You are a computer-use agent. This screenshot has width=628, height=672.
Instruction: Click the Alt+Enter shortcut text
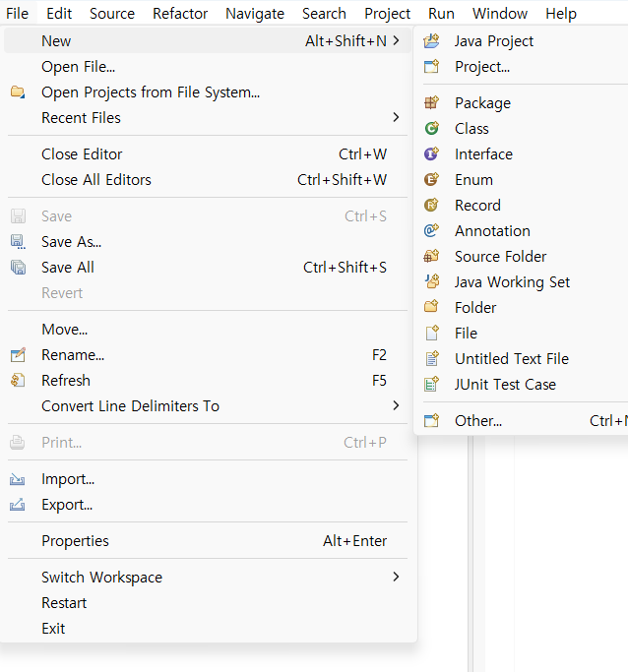point(355,541)
